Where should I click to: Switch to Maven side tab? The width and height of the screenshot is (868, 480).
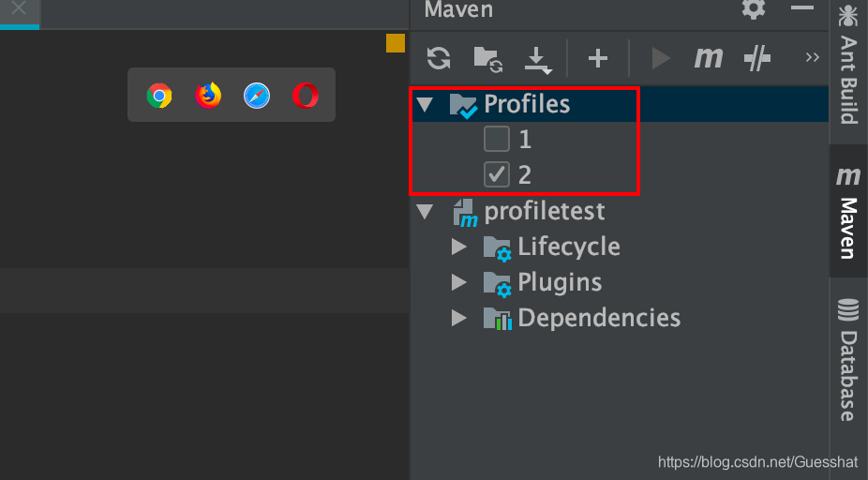848,212
